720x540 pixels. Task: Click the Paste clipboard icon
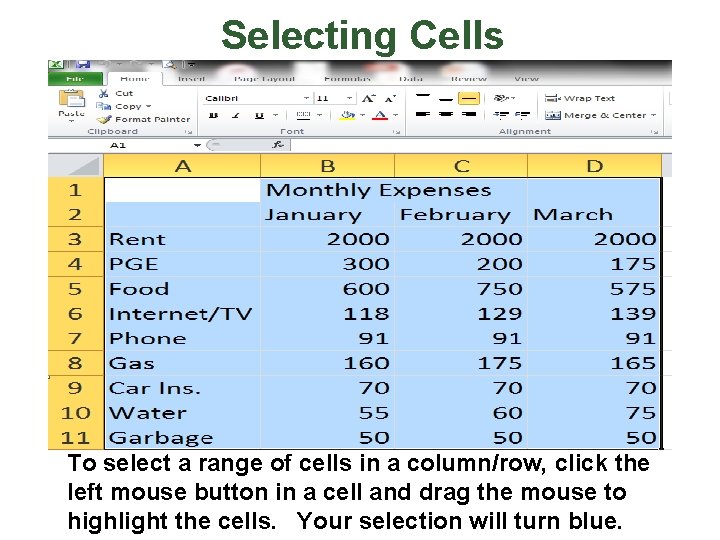(x=72, y=99)
